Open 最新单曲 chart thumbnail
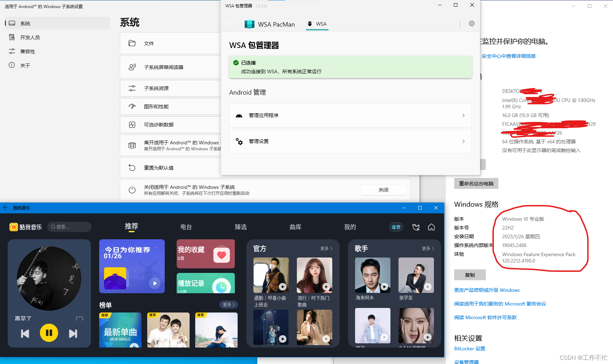This screenshot has height=364, width=613. coord(120,330)
